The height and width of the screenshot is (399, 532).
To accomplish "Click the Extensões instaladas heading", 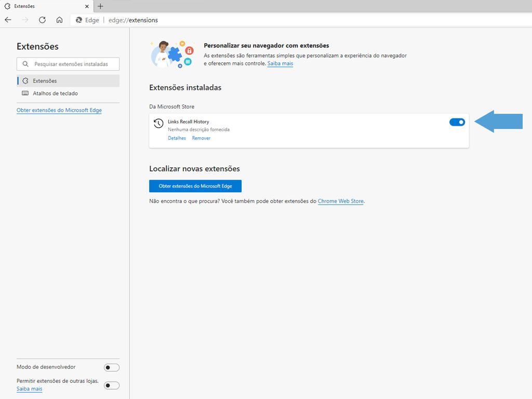I will (x=185, y=87).
